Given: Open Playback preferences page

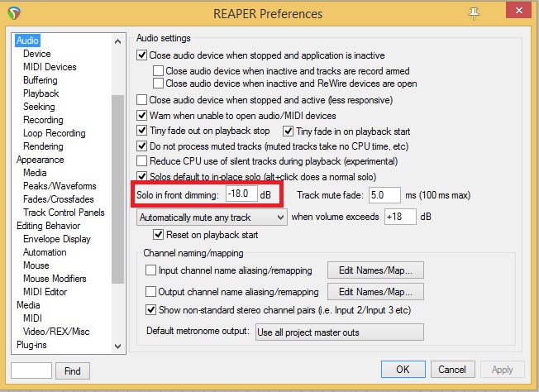Looking at the screenshot, I should (x=41, y=93).
